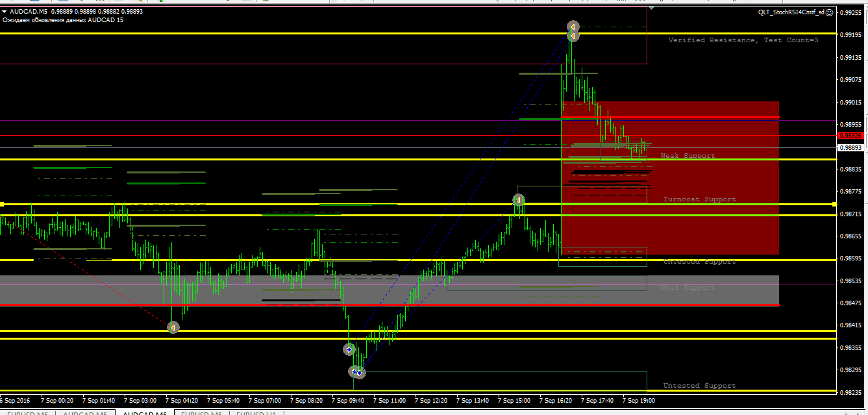Click the '7 Sep 05:40' time axis label
This screenshot has width=868, height=415.
pos(223,401)
